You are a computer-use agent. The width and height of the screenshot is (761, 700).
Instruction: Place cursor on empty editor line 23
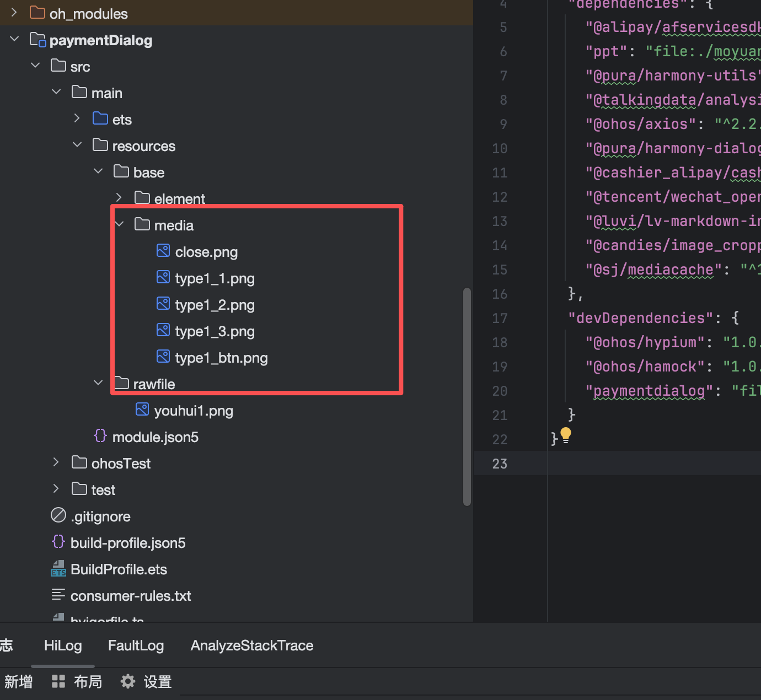tap(654, 464)
